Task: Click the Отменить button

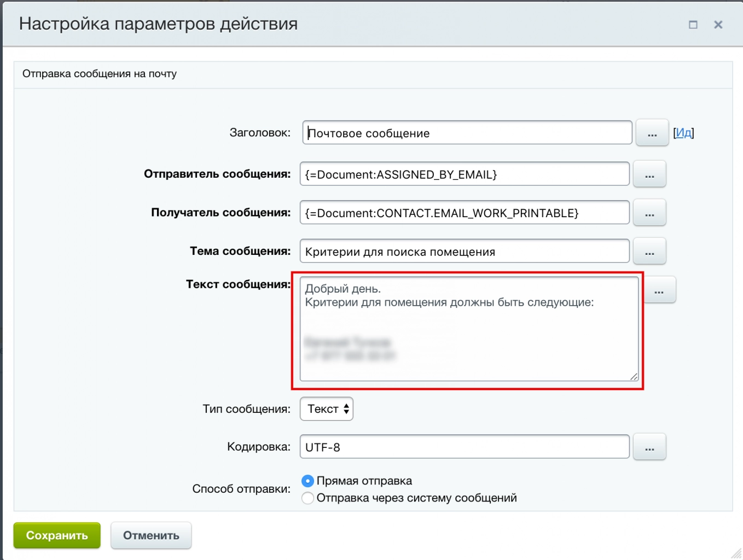Action: pos(151,535)
